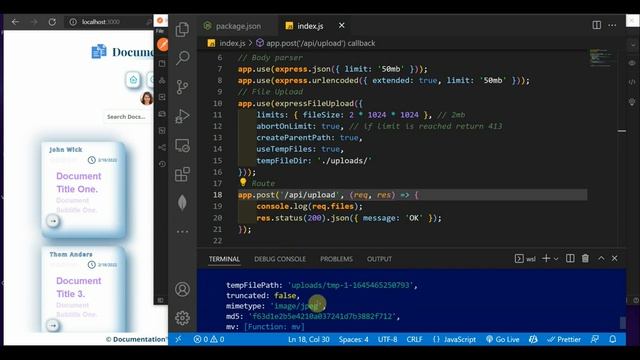The image size is (640, 360).
Task: Click terminal scrollbar thumb
Action: click(622, 322)
